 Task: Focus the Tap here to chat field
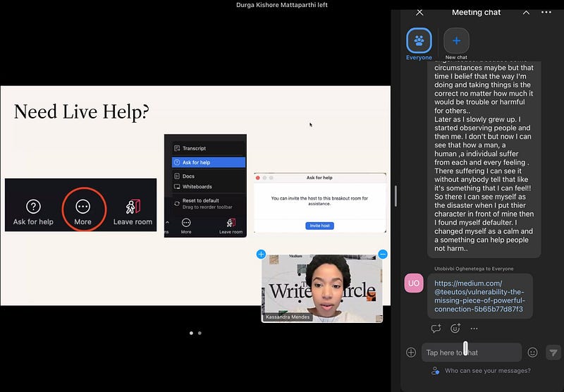tap(472, 353)
